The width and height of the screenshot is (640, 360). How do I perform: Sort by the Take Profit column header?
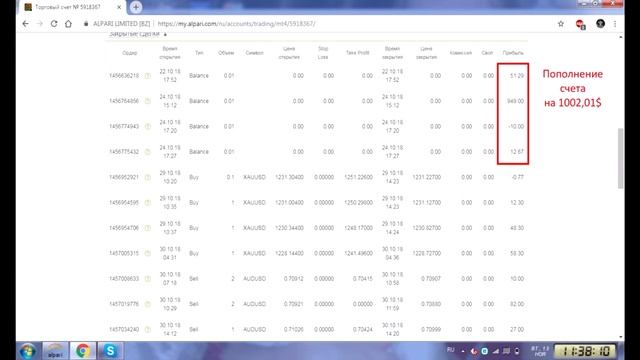coord(358,53)
